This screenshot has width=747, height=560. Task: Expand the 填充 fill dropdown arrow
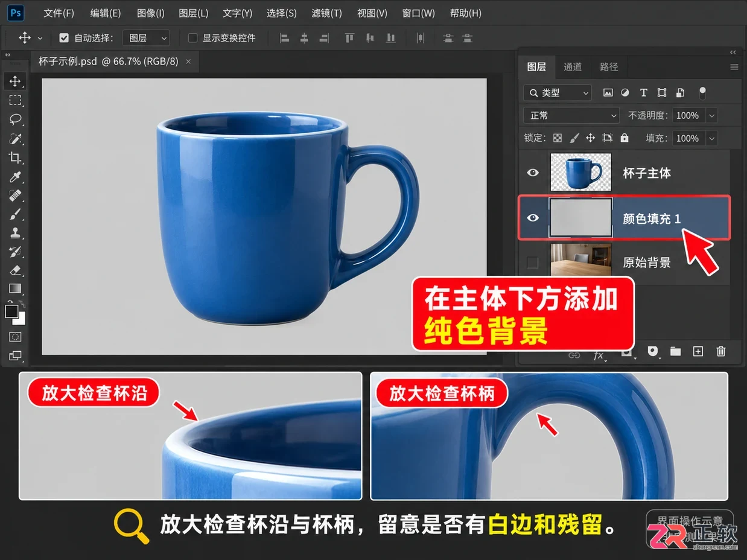point(711,138)
